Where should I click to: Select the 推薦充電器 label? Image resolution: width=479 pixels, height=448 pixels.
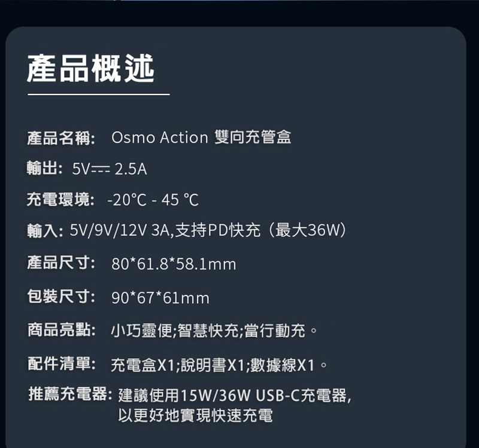tap(70, 395)
